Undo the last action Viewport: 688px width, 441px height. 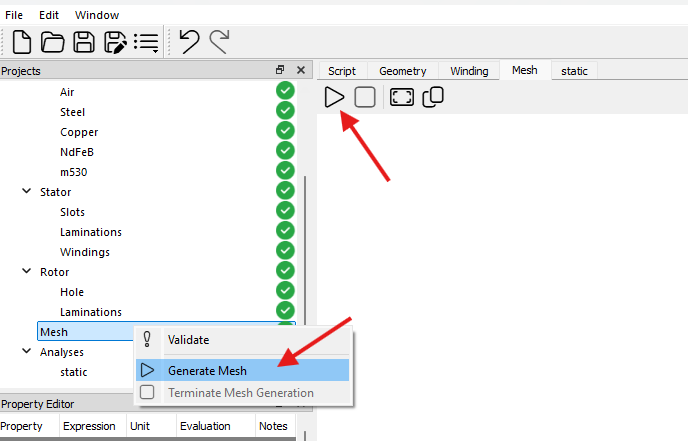point(188,41)
